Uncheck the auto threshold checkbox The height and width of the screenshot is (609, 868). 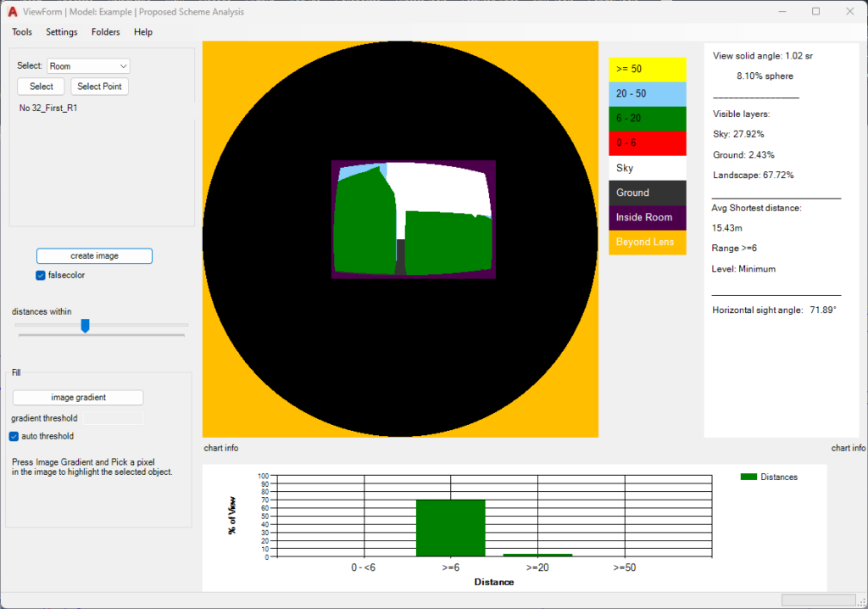coord(14,437)
